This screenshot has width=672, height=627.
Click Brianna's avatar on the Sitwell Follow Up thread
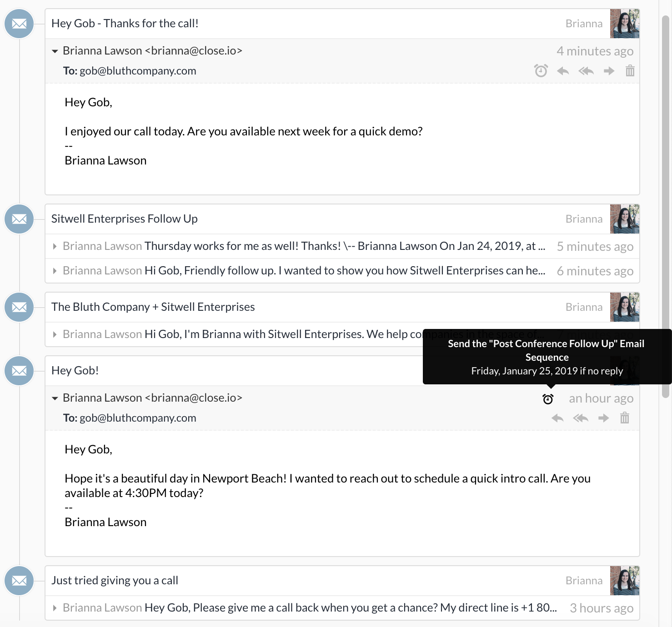click(624, 219)
